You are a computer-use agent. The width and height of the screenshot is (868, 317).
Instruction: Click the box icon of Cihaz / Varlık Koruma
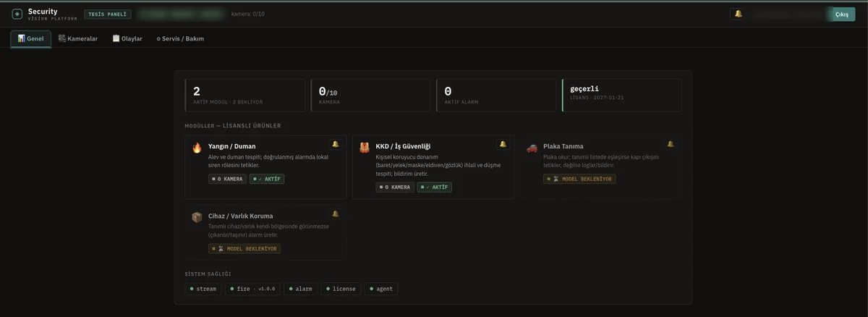pyautogui.click(x=197, y=217)
